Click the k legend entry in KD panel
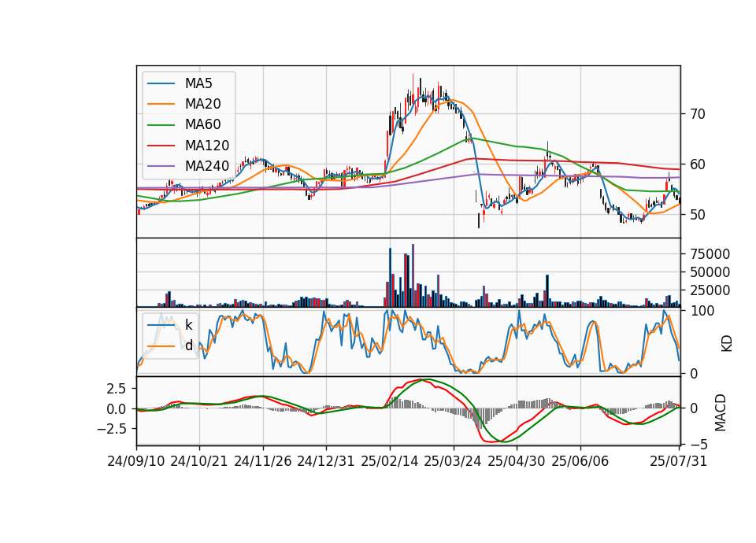Screen dimensions: 756x543 point(188,325)
